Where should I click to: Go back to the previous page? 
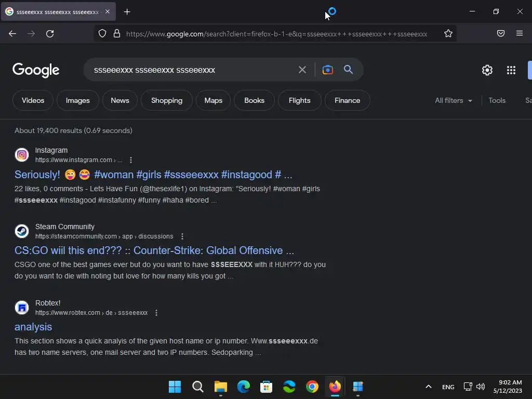12,34
